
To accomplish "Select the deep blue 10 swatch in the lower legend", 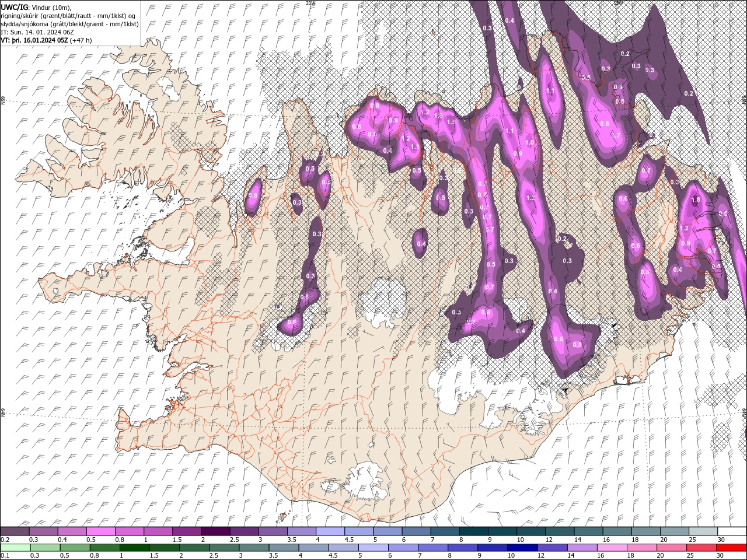I will (522, 548).
